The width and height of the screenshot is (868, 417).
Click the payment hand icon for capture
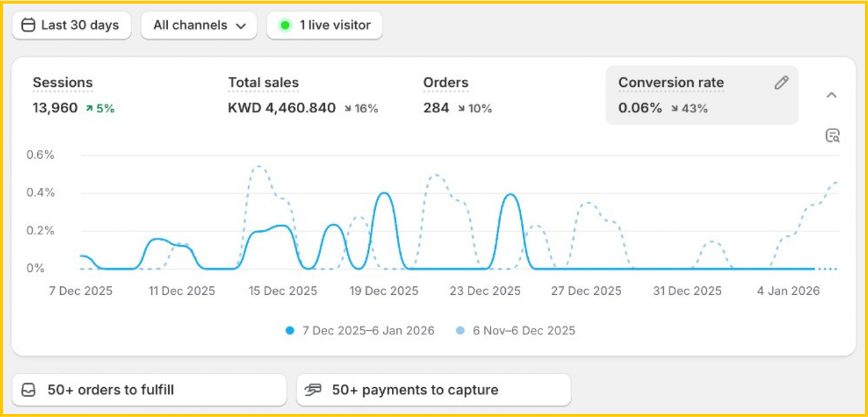314,390
